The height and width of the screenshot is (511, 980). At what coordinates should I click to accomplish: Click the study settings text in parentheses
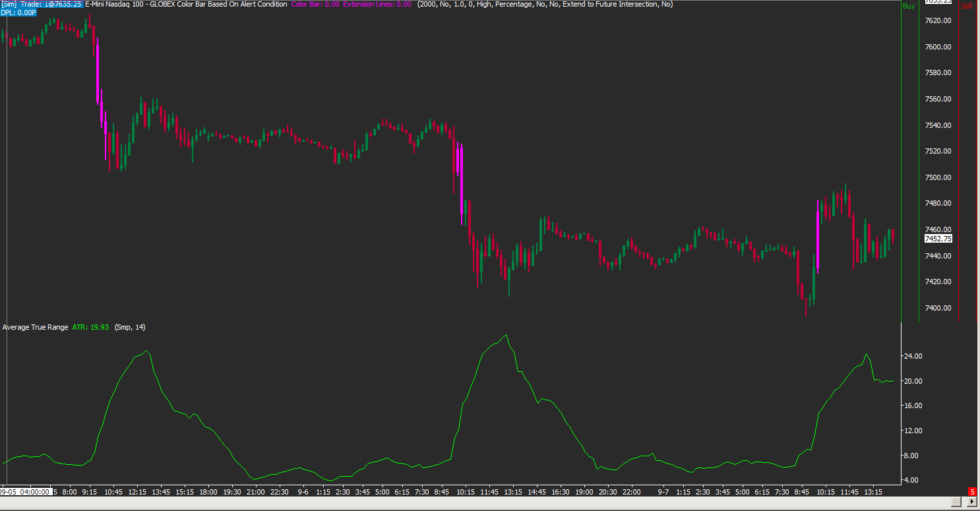545,4
